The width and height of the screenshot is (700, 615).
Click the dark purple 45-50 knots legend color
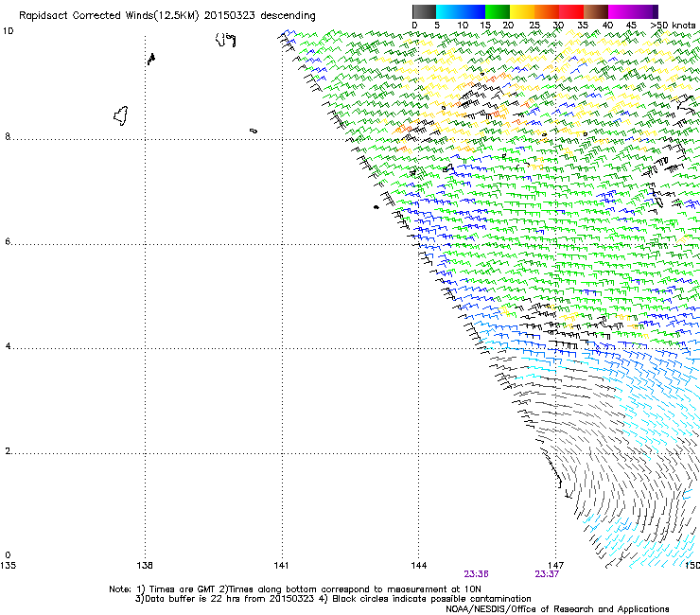point(645,11)
